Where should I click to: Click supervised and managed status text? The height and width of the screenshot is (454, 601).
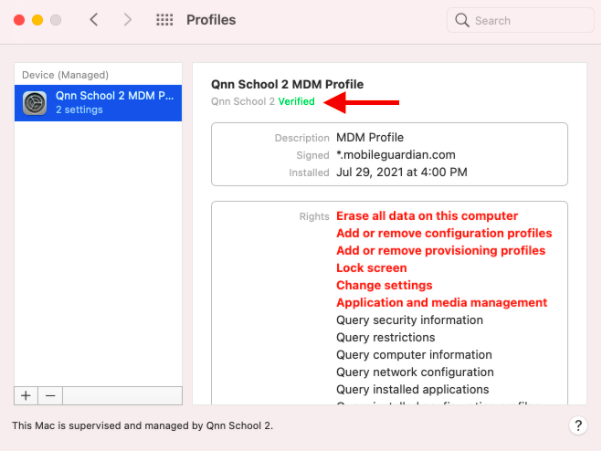[x=142, y=425]
